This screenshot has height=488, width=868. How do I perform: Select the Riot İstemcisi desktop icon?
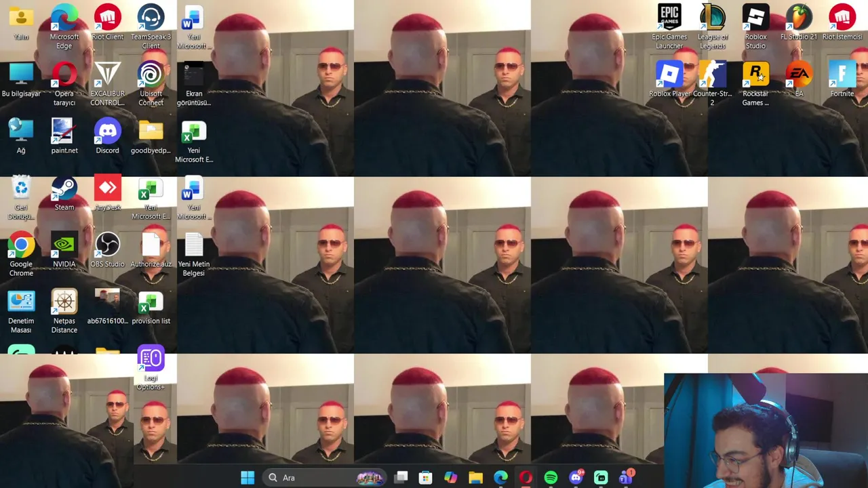click(842, 22)
